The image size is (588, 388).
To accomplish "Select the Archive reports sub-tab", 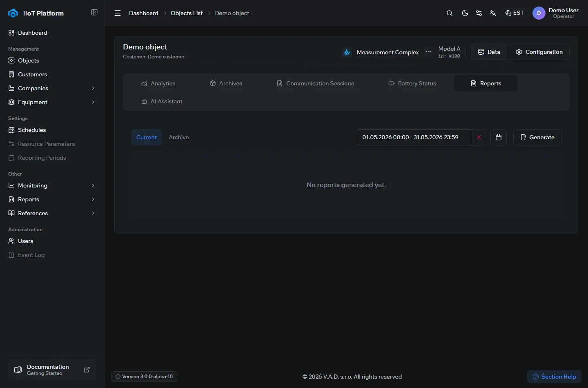I will pos(179,137).
